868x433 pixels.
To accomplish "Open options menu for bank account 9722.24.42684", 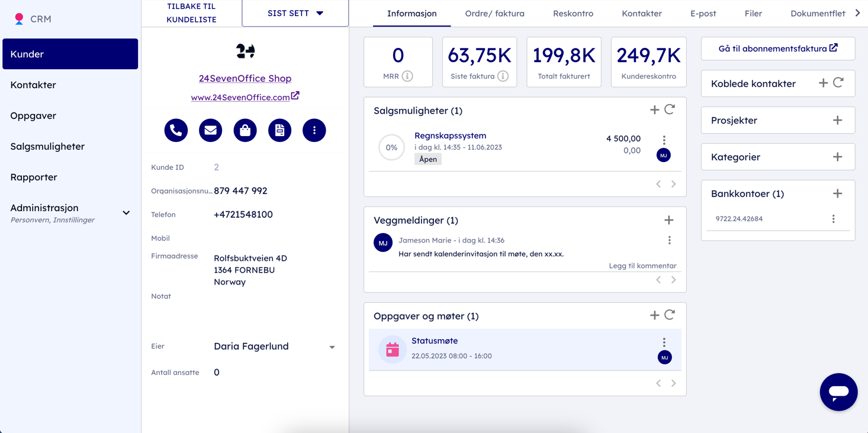I will pos(833,219).
